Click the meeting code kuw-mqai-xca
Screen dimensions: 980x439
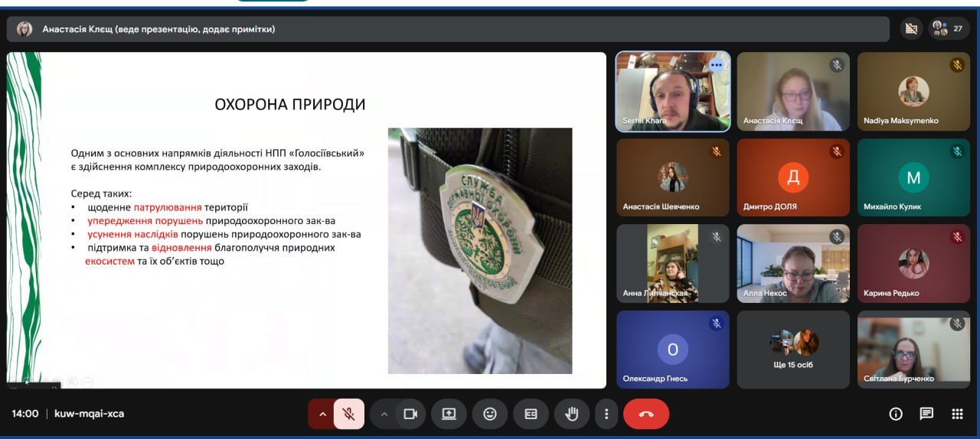point(89,414)
